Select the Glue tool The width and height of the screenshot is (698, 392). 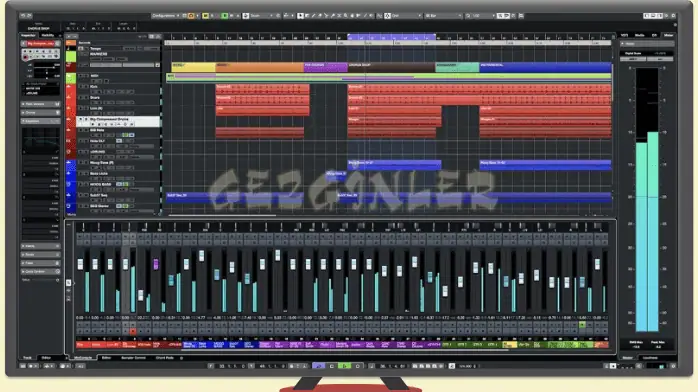pyautogui.click(x=333, y=16)
